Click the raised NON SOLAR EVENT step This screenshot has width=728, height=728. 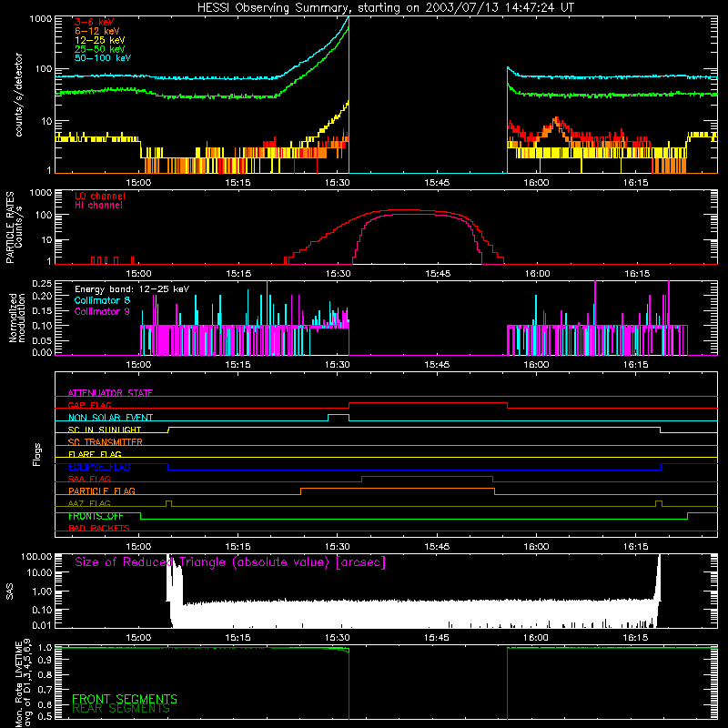tap(339, 415)
